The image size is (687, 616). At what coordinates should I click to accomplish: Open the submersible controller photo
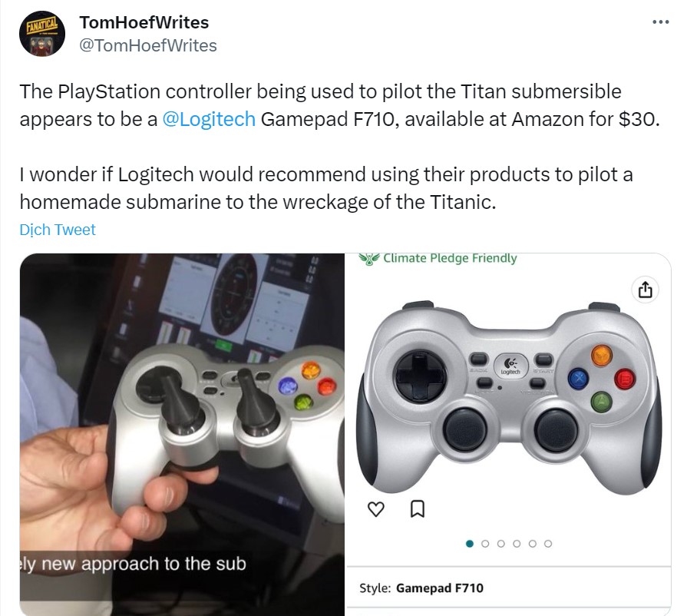[182, 434]
